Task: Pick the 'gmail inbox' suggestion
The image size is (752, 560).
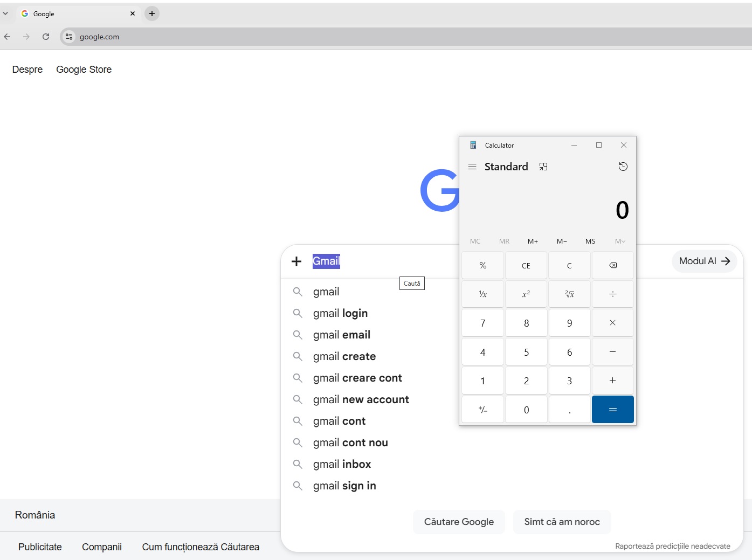Action: [342, 464]
